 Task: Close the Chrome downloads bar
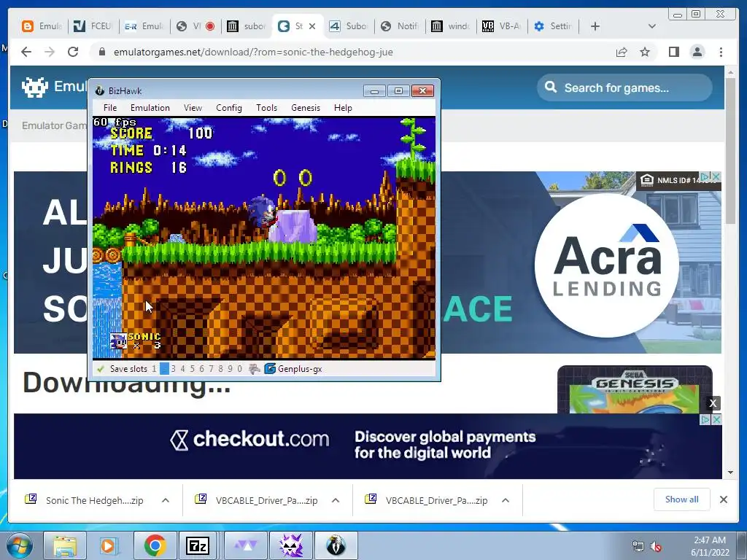pyautogui.click(x=723, y=499)
